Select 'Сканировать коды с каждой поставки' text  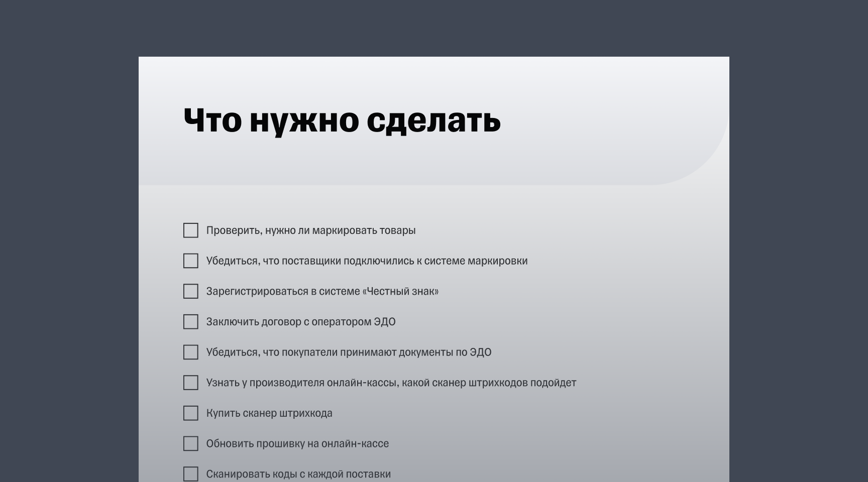299,473
